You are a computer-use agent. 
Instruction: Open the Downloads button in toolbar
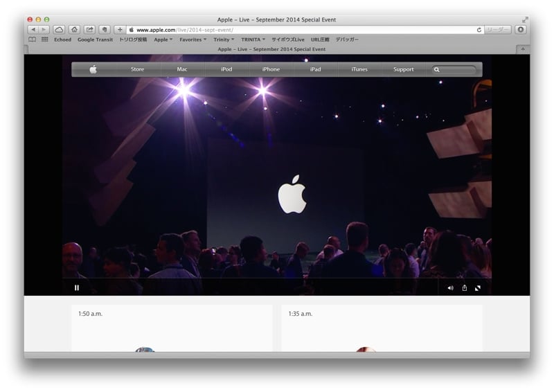tap(520, 30)
